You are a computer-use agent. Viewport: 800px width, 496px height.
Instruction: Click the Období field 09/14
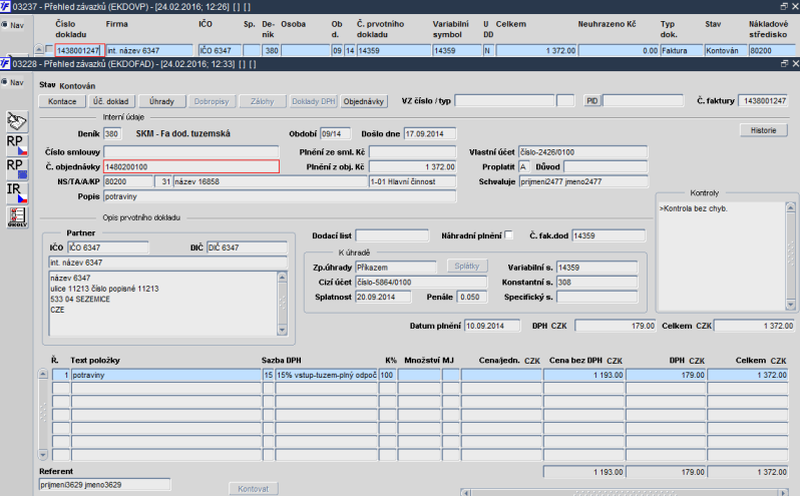(x=335, y=134)
